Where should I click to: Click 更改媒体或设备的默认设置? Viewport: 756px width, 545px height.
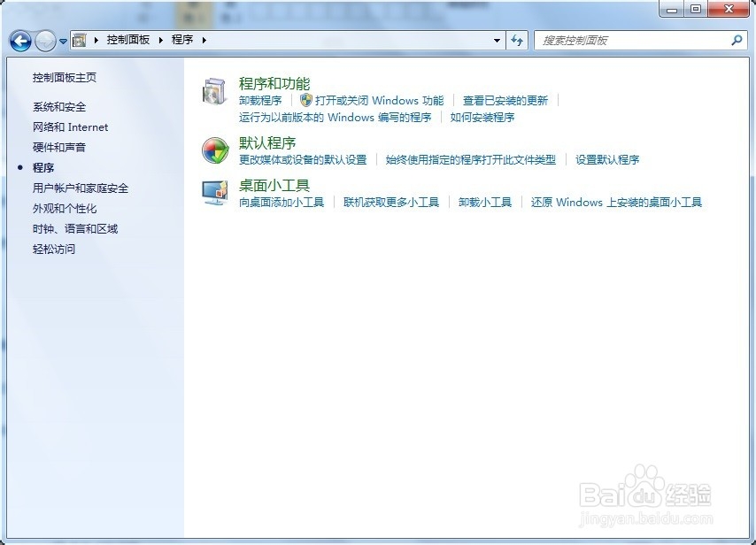pyautogui.click(x=303, y=160)
